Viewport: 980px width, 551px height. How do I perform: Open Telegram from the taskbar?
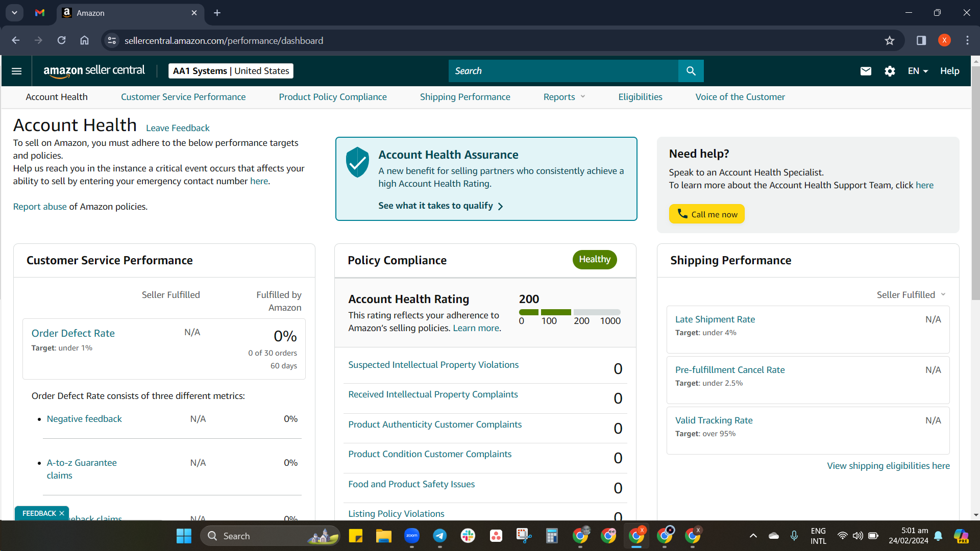pyautogui.click(x=439, y=536)
